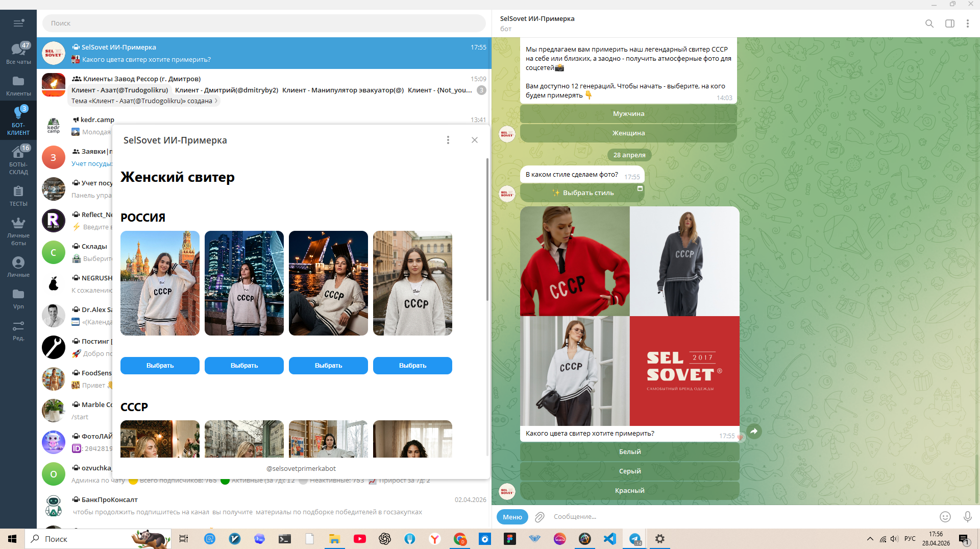Viewport: 980px width, 549px height.
Task: Show hidden system tray icons
Action: tap(870, 539)
